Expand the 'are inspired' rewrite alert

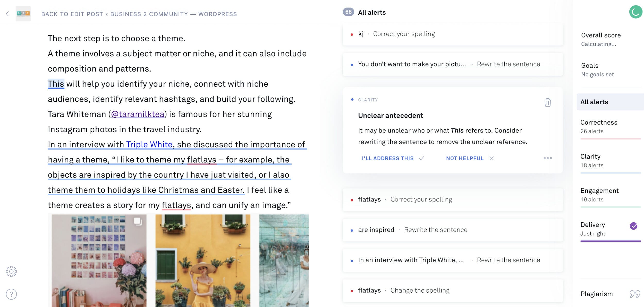[x=453, y=230]
